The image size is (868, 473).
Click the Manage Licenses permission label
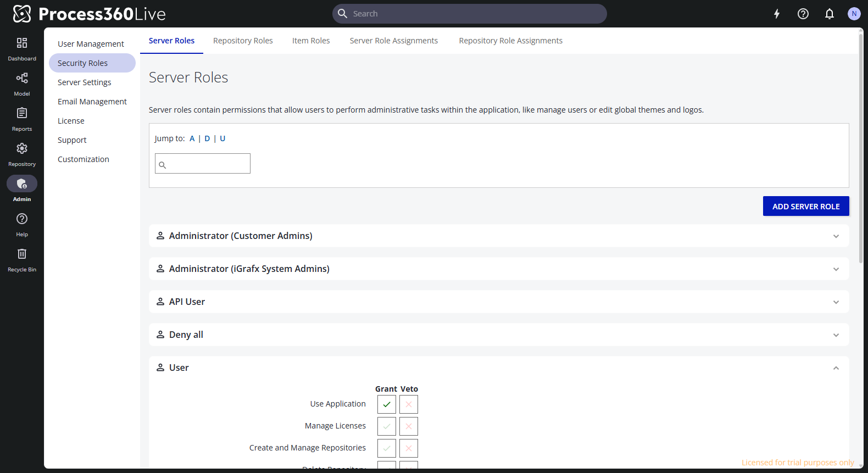[x=335, y=426]
